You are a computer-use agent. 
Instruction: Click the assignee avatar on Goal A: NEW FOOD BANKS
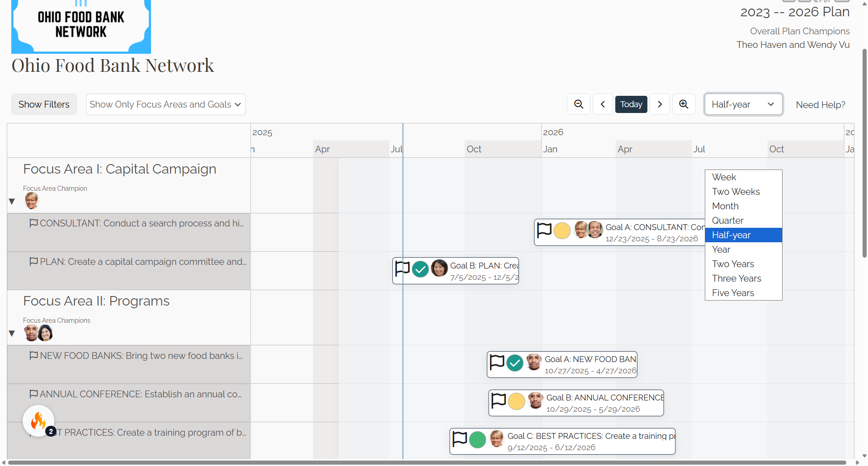[534, 362]
